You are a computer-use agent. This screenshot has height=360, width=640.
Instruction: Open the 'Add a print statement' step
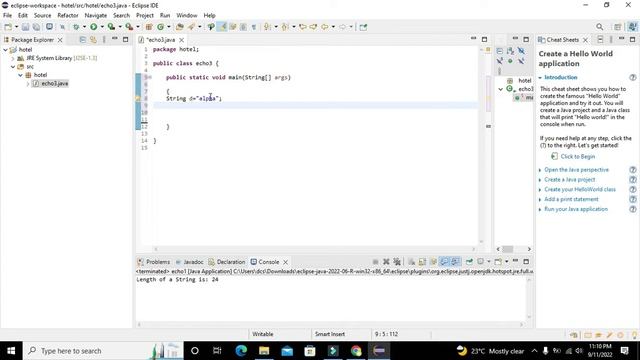pyautogui.click(x=571, y=199)
